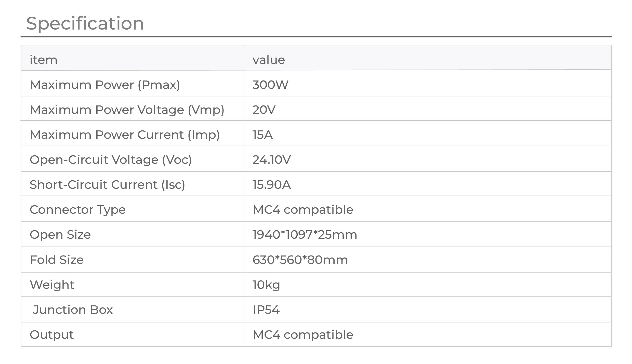Select the 20V value
The height and width of the screenshot is (364, 632).
coord(264,110)
